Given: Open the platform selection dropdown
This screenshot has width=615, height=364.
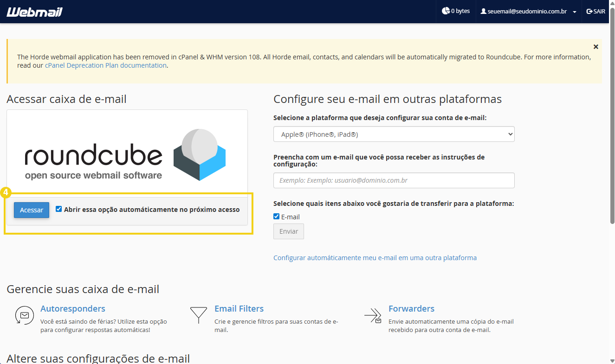Looking at the screenshot, I should click(394, 134).
